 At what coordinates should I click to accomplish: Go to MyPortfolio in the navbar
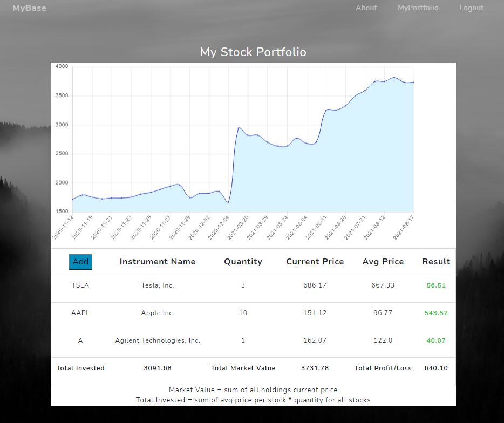pos(418,8)
